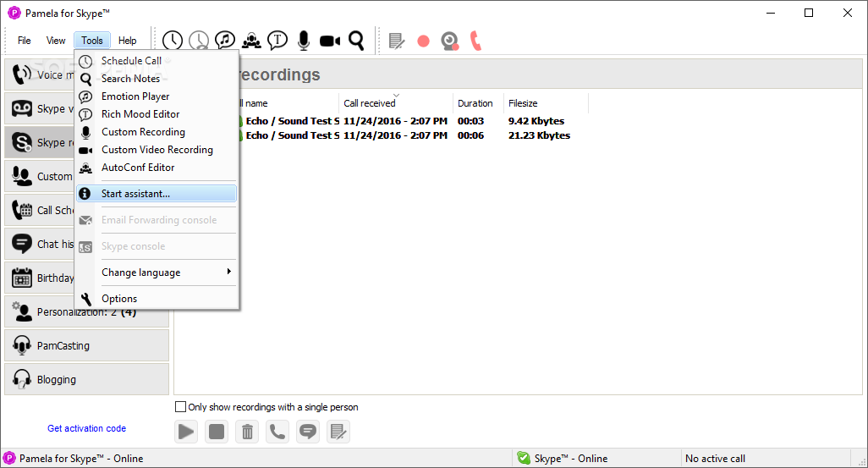Click the webcam record toolbar icon
The image size is (868, 468).
[x=449, y=41]
